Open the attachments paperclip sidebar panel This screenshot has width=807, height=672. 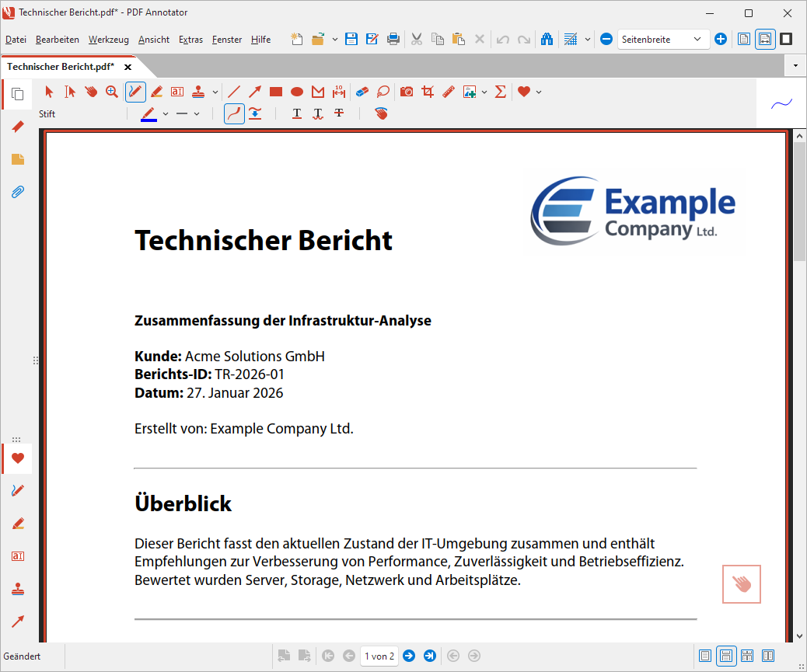(17, 192)
